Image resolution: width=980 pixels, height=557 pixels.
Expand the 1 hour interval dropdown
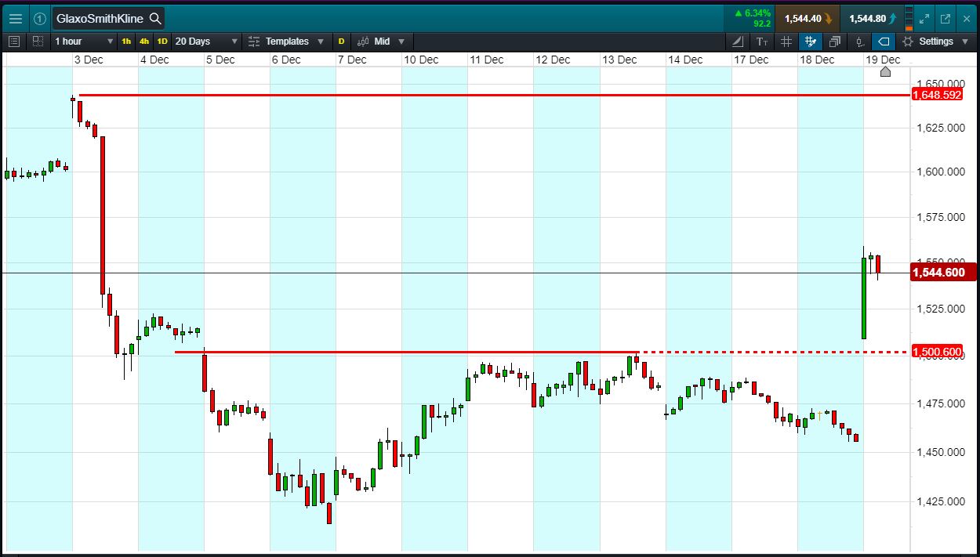pos(84,42)
